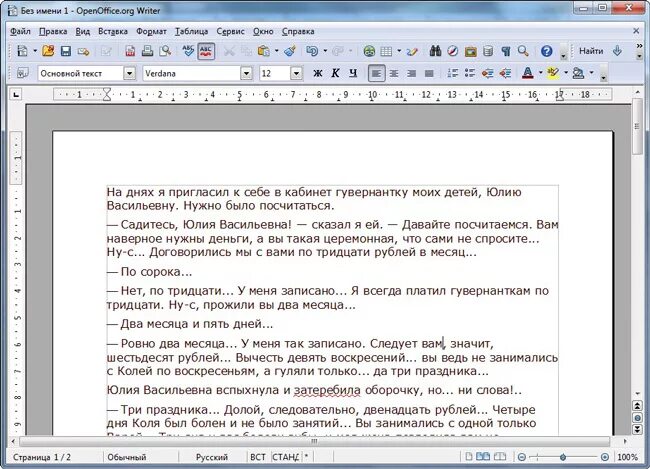This screenshot has width=650, height=469.
Task: Click the Hyperlink globe icon
Action: [x=369, y=51]
